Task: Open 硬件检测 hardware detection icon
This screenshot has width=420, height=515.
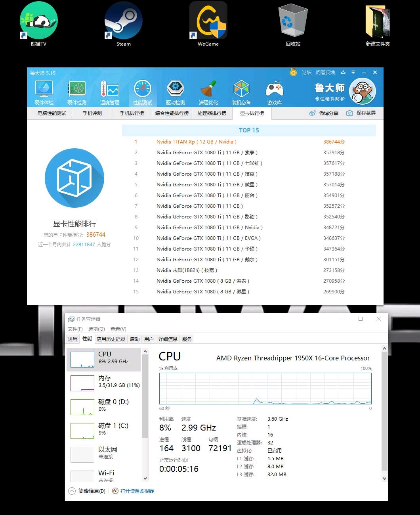Action: click(x=77, y=92)
